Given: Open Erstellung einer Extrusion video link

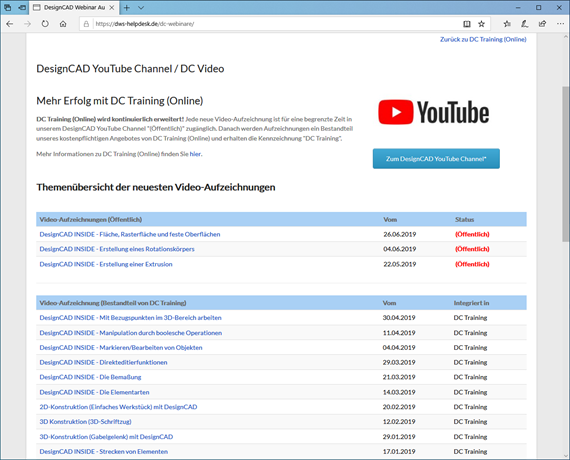Looking at the screenshot, I should tap(106, 264).
